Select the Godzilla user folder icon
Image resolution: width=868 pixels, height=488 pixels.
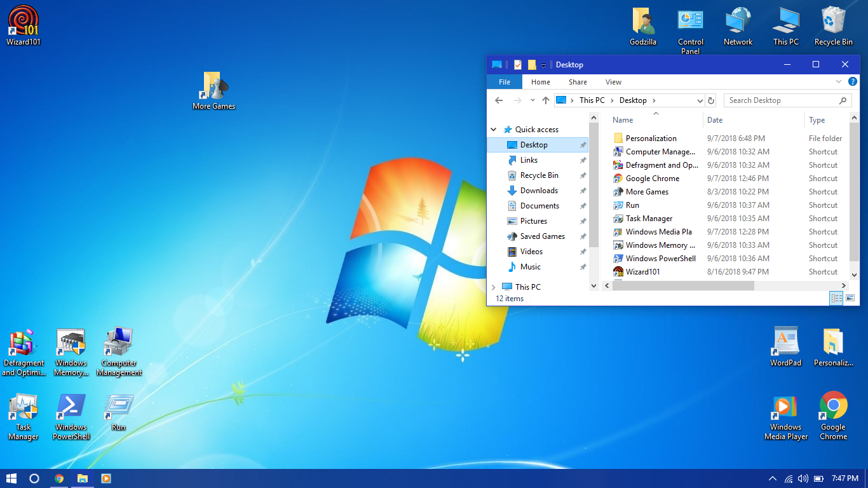(643, 26)
